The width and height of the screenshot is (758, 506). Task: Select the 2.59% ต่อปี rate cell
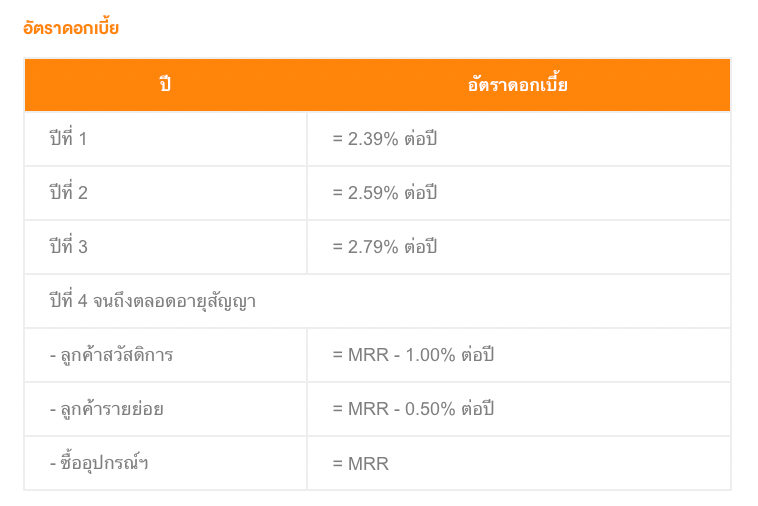point(385,193)
